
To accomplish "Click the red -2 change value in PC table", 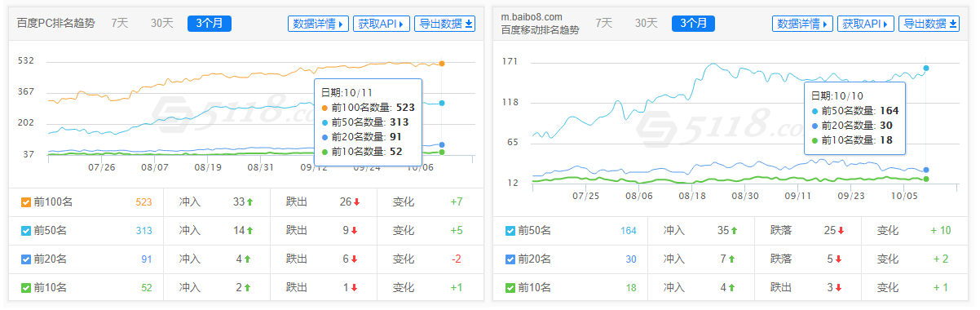I will click(457, 259).
